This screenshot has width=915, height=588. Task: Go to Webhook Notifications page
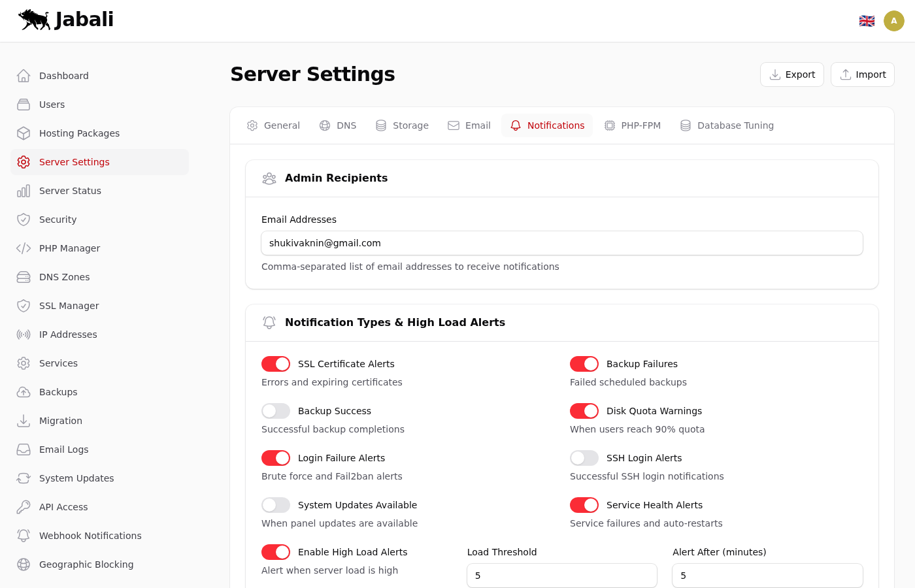pyautogui.click(x=90, y=536)
